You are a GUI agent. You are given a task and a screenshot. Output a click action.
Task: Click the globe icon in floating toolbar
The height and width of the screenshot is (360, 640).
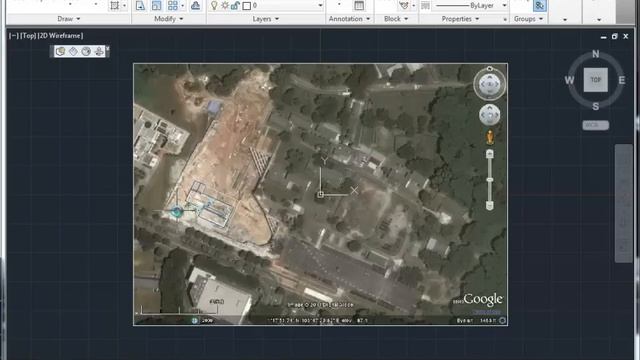(x=86, y=51)
